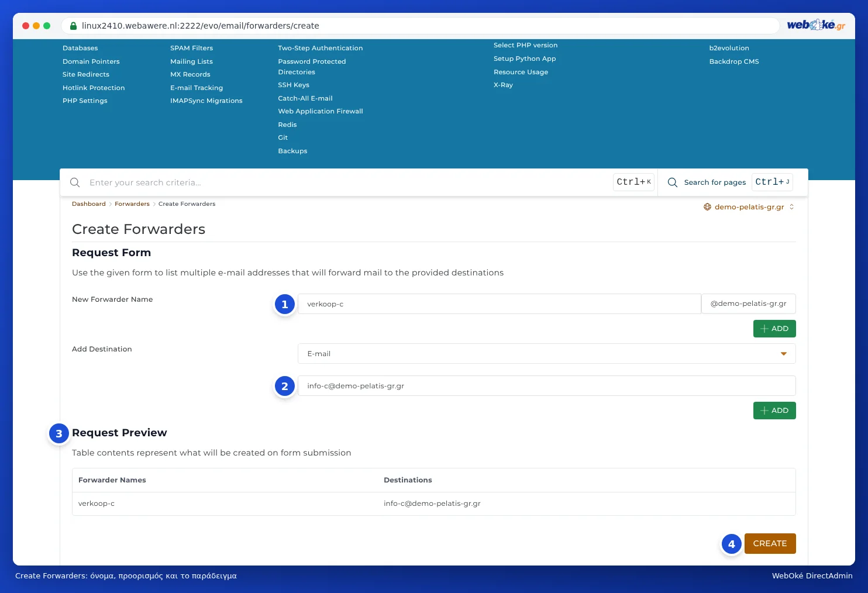Viewport: 868px width, 593px height.
Task: Click the New Forwarder Name input field
Action: pyautogui.click(x=500, y=304)
